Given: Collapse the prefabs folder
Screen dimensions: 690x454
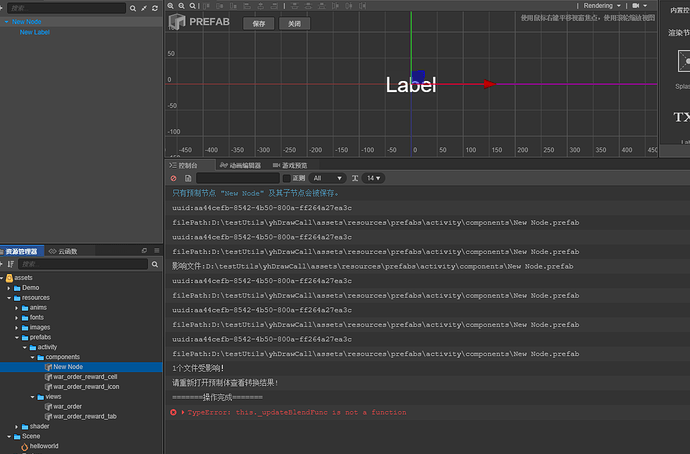Looking at the screenshot, I should (17, 337).
